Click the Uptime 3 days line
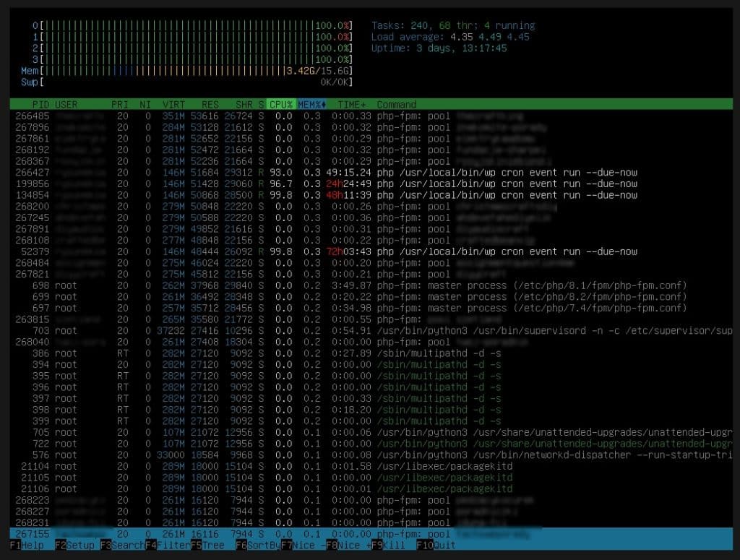740x560 pixels. 439,48
